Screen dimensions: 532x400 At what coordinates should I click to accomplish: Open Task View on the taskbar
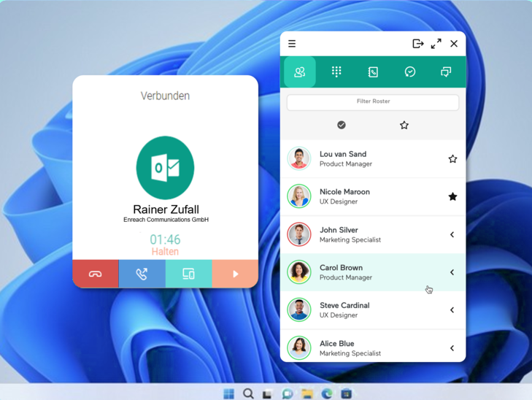click(x=267, y=393)
